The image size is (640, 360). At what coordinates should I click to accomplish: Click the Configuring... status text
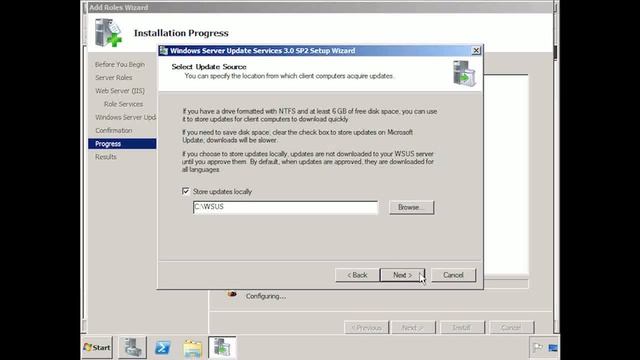click(266, 296)
